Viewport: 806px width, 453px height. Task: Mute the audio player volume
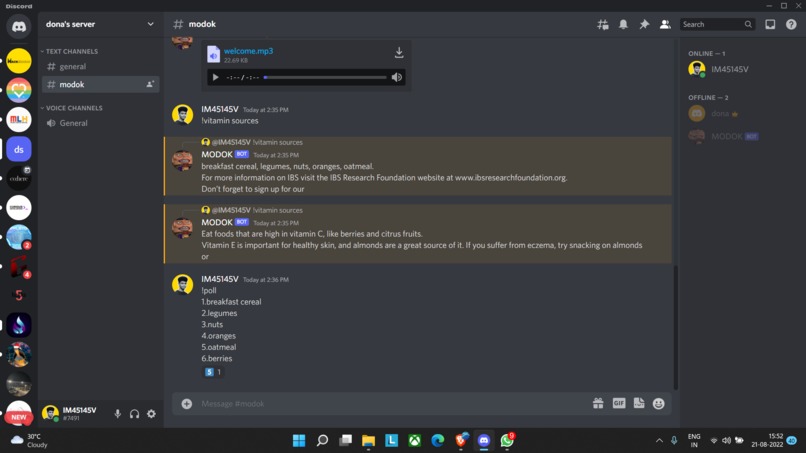396,78
